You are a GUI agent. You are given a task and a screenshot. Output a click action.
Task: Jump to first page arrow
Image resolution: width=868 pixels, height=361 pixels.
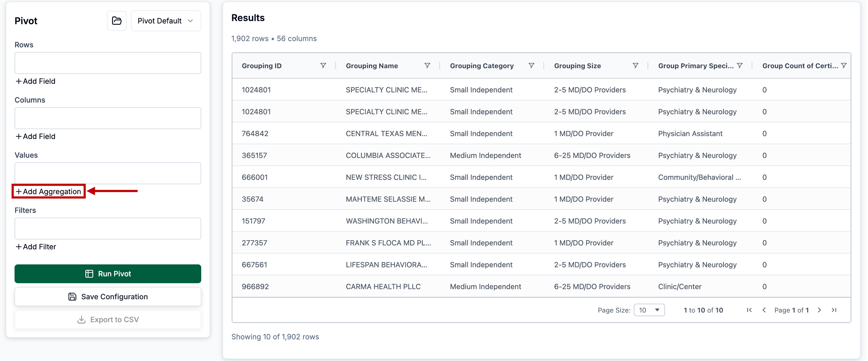point(749,310)
